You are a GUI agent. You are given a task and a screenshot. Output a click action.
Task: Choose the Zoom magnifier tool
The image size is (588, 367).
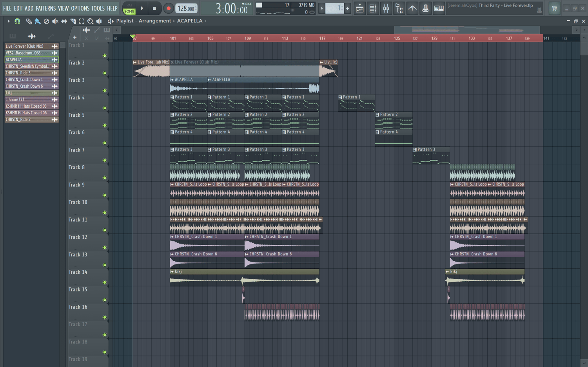91,21
